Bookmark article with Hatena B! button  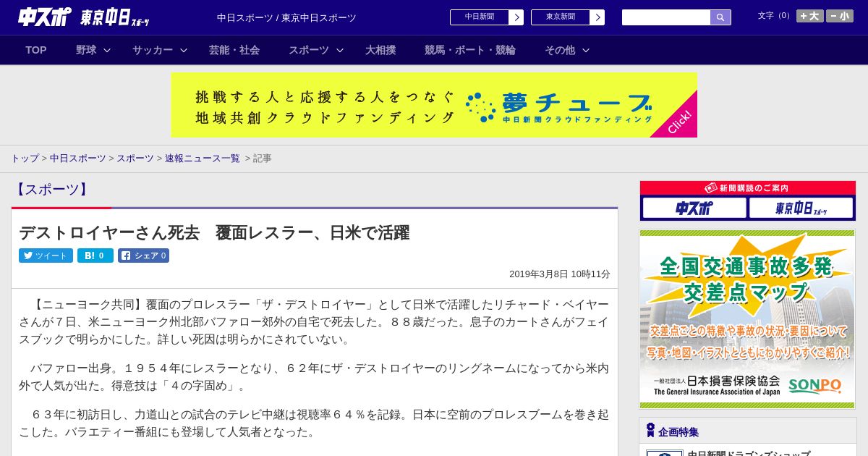click(95, 256)
